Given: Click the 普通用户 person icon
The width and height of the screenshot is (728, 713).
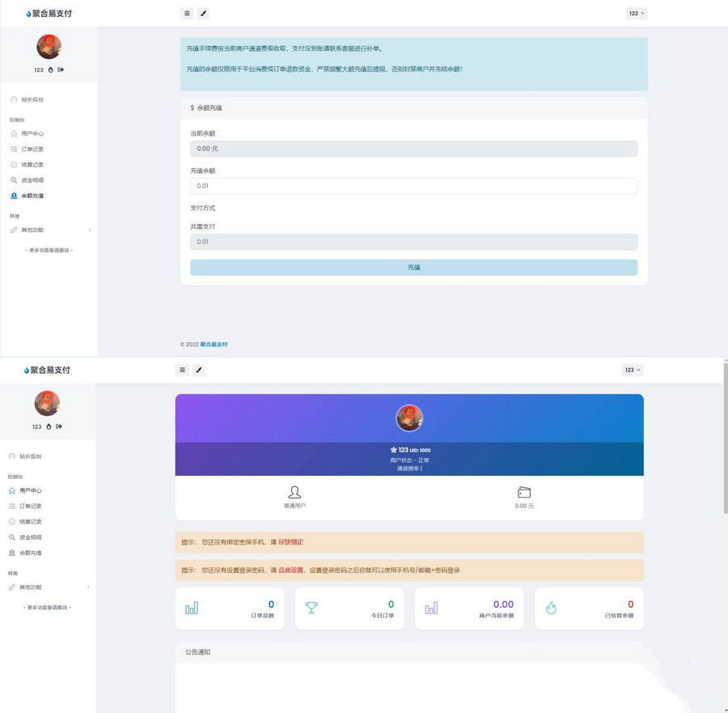Looking at the screenshot, I should coord(294,492).
